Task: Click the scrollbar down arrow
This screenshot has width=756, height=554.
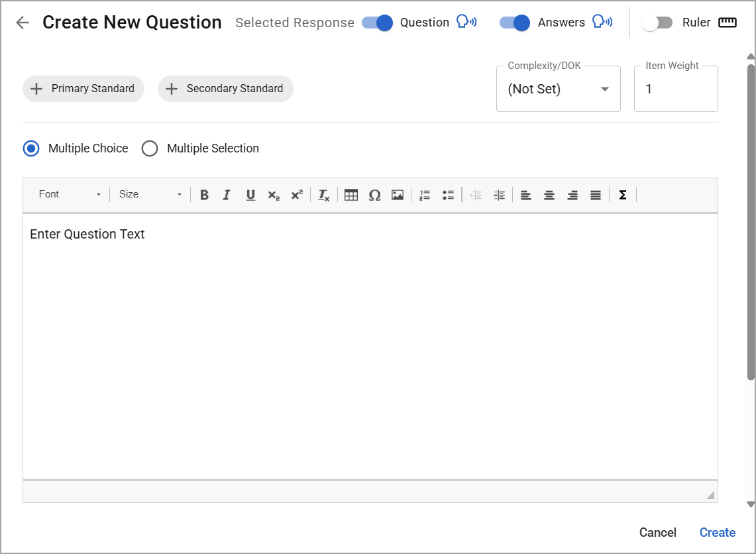Action: coord(751,504)
